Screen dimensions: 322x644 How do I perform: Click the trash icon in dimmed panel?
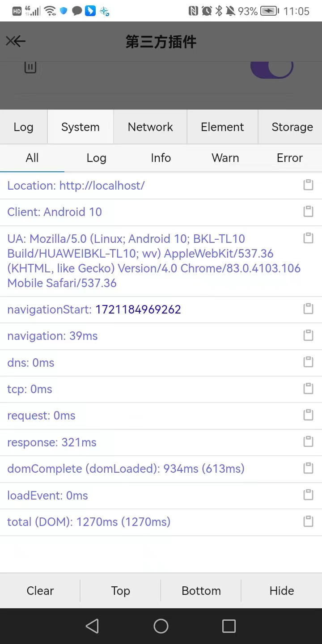pos(30,68)
